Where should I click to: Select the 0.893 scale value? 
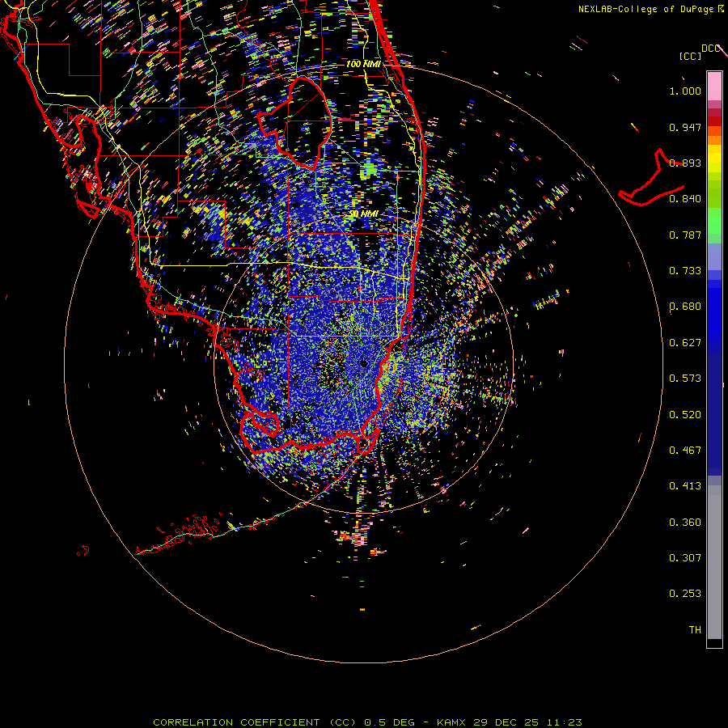click(x=685, y=163)
